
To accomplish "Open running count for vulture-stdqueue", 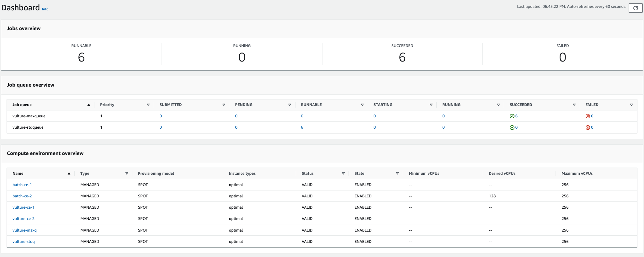I will point(444,127).
